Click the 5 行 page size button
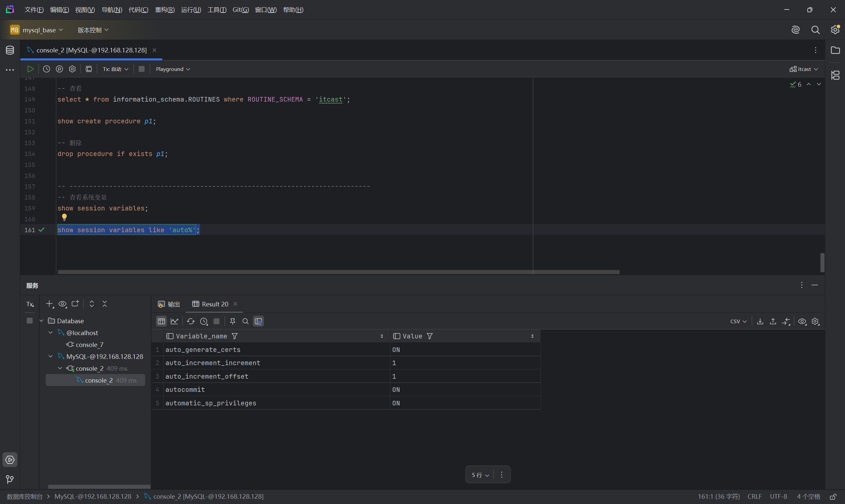 [x=480, y=475]
